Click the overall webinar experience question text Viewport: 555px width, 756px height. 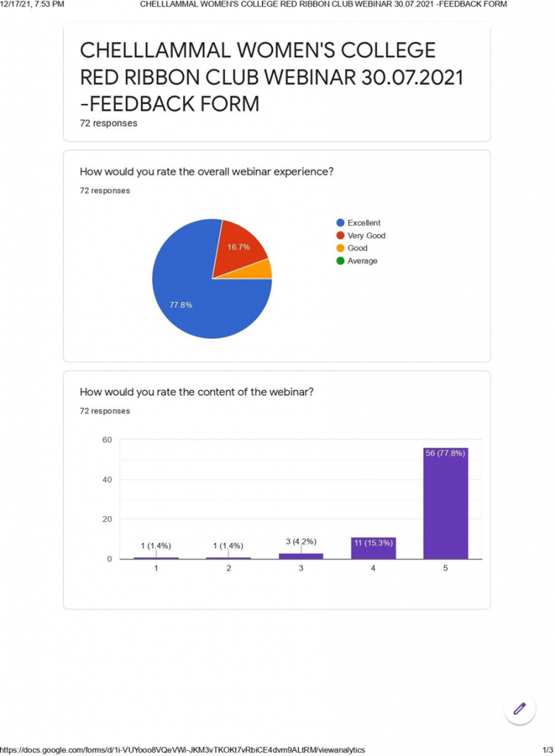click(207, 172)
